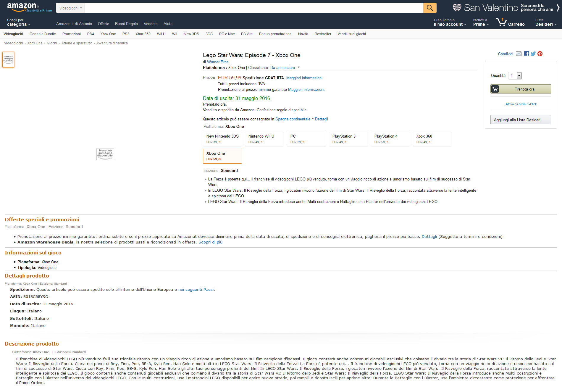The image size is (562, 392).
Task: Click Maggiori informazioni after prezzo minimo garantito
Action: tap(306, 90)
